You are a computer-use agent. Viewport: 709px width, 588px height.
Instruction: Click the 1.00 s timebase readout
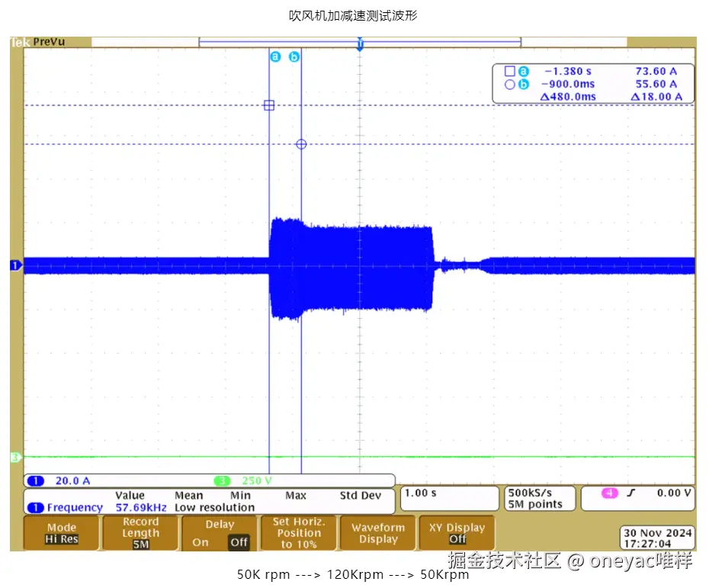point(421,493)
